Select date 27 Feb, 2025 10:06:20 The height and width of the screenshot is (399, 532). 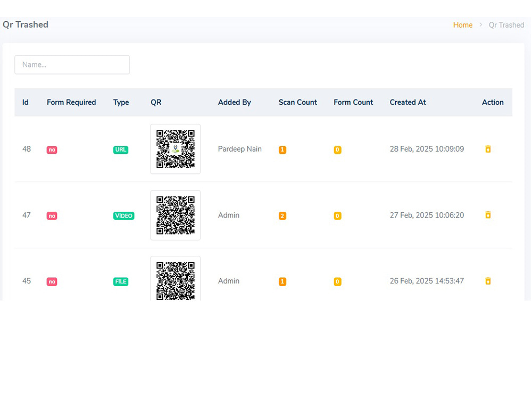coord(427,215)
